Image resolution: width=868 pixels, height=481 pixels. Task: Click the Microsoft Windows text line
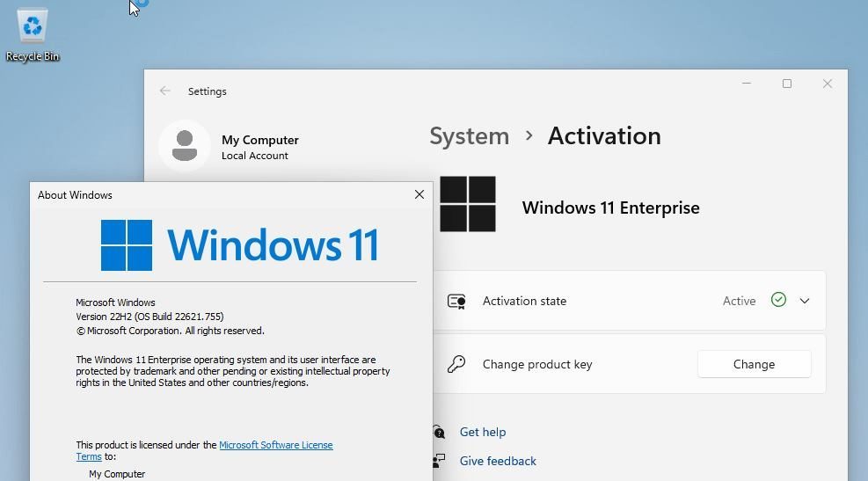115,302
